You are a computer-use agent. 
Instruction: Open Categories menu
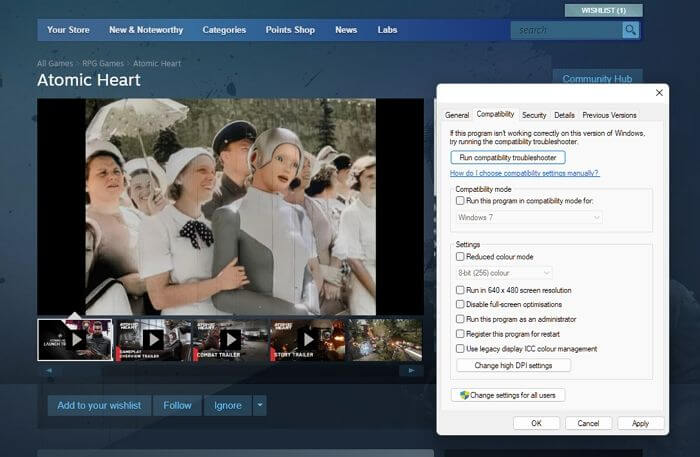click(224, 30)
